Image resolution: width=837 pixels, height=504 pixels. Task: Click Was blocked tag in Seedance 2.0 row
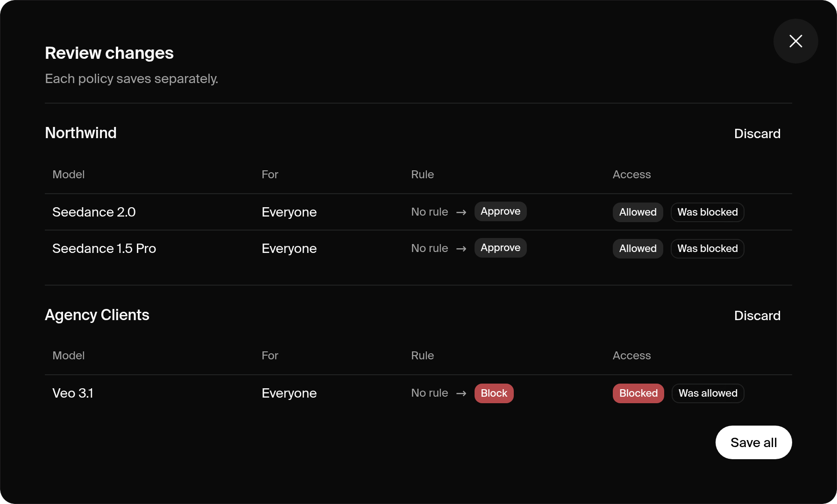pos(707,212)
